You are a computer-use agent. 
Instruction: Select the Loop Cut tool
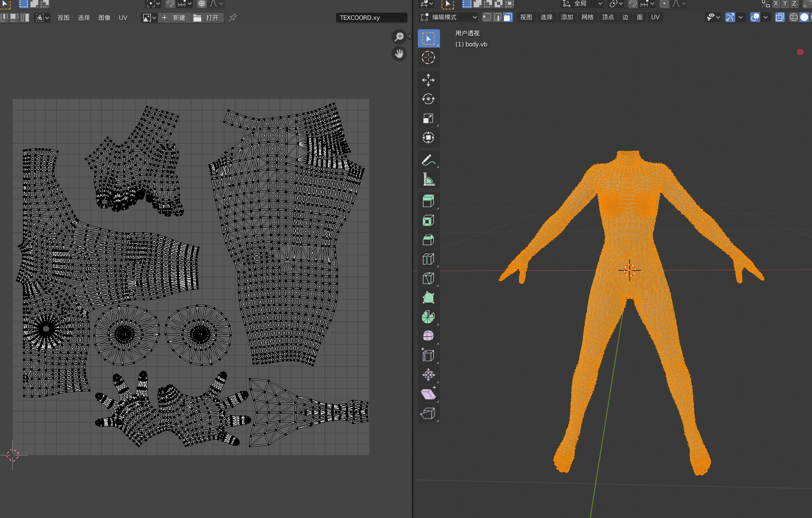point(428,259)
